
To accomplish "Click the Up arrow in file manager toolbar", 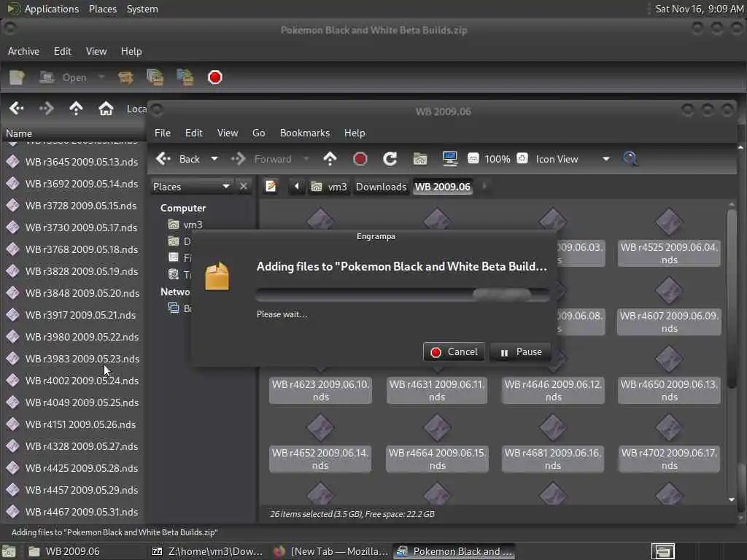I will [330, 159].
